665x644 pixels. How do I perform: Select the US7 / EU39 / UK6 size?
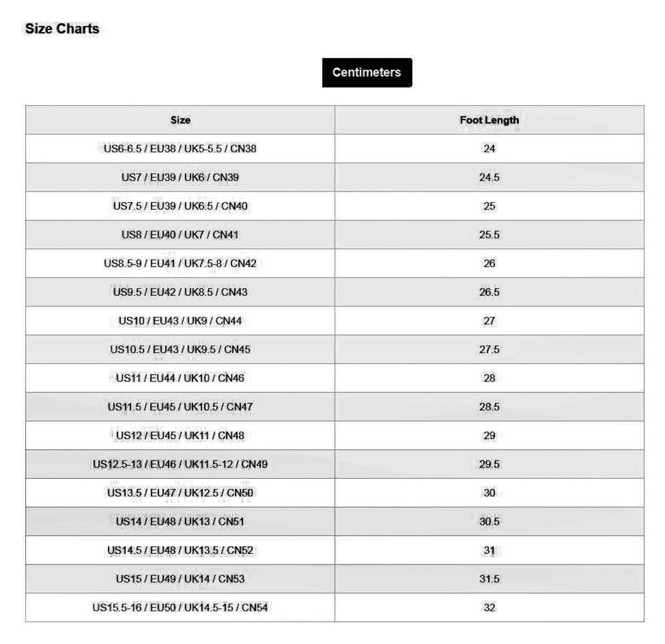(180, 177)
